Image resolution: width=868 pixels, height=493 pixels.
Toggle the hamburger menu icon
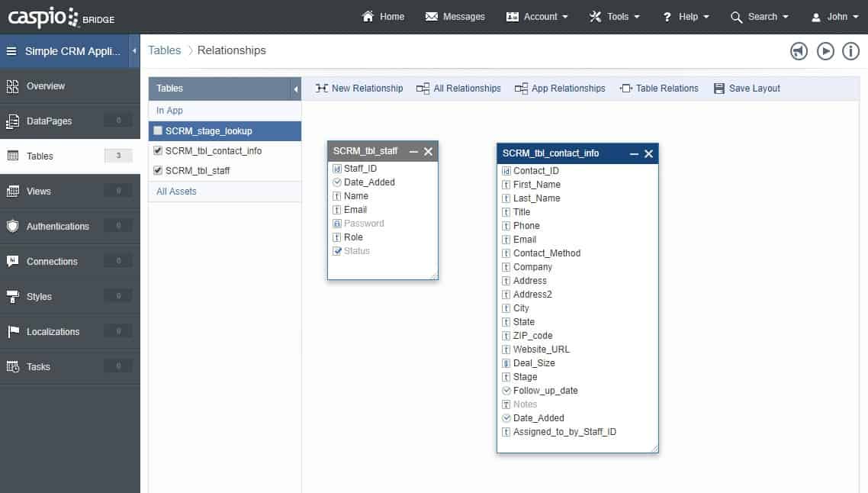pos(11,52)
